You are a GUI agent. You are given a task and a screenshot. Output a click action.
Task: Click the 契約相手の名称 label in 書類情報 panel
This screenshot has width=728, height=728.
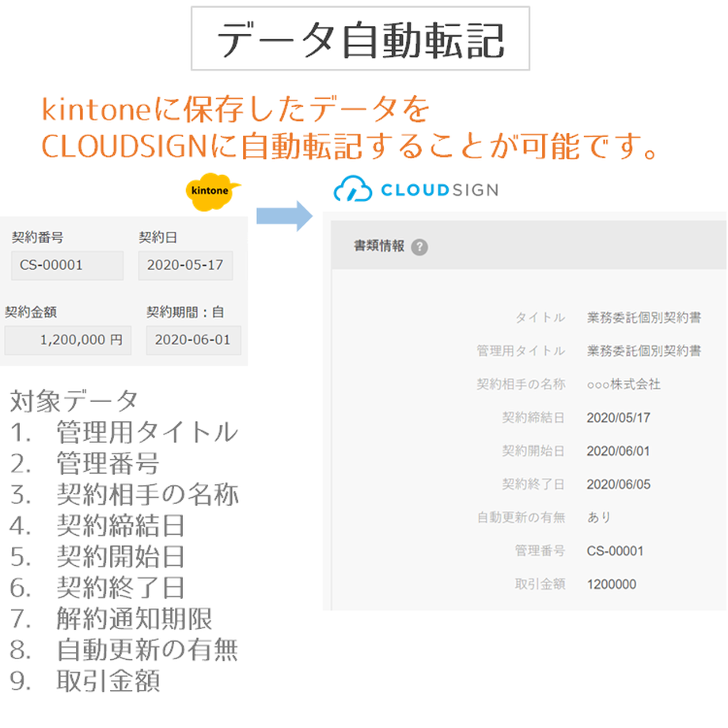tap(521, 385)
